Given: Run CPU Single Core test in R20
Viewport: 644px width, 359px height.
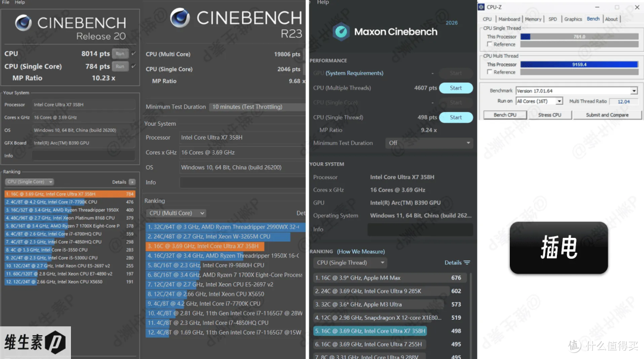Looking at the screenshot, I should pyautogui.click(x=120, y=66).
